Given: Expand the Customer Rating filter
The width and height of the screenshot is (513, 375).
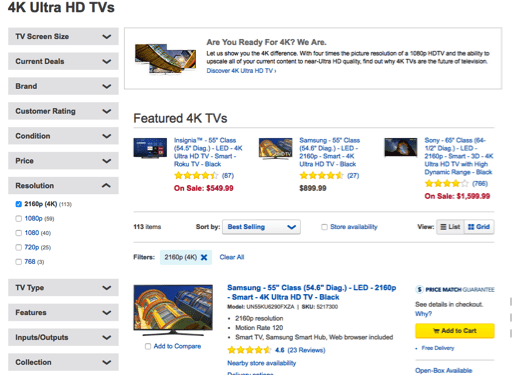Looking at the screenshot, I should click(63, 111).
